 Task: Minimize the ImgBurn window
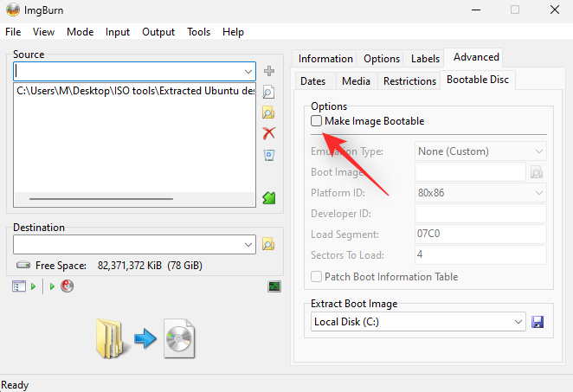476,10
